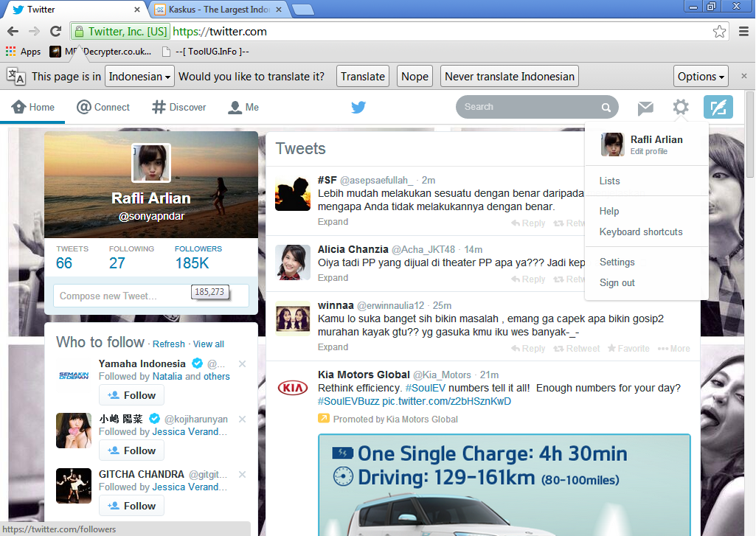Image resolution: width=756 pixels, height=536 pixels.
Task: Close the Kaskus browser tab
Action: click(279, 9)
